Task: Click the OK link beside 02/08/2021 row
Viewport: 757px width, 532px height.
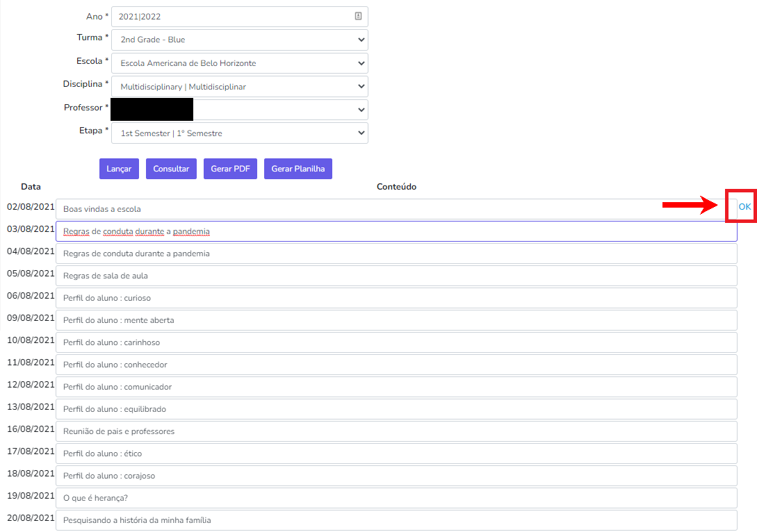Action: [x=744, y=206]
